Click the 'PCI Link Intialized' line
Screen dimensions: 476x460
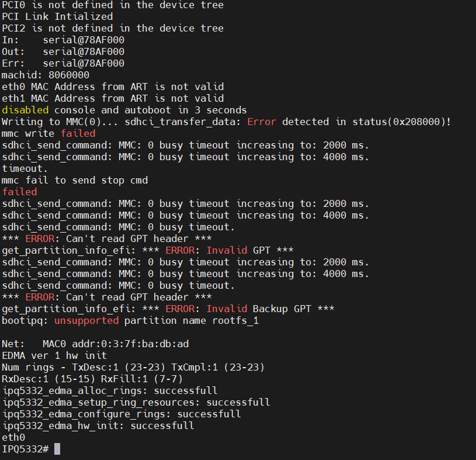click(57, 16)
